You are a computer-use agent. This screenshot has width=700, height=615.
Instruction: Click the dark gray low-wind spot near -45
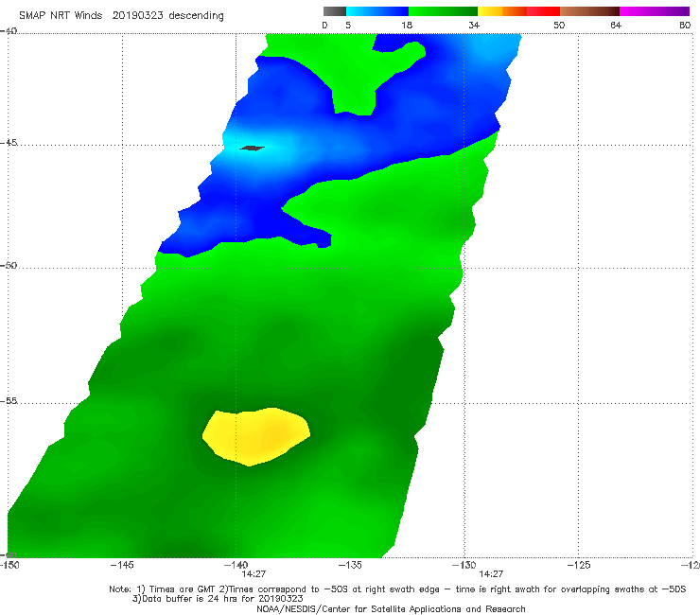tap(252, 148)
